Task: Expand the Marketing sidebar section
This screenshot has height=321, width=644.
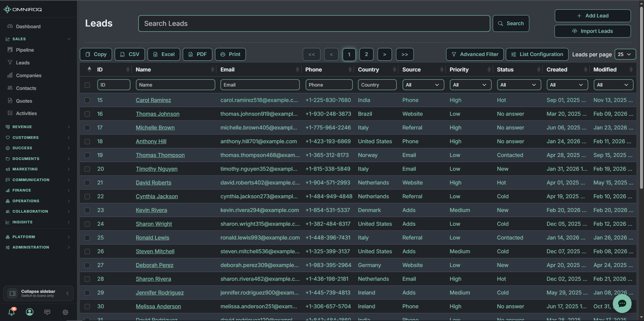Action: pos(38,169)
